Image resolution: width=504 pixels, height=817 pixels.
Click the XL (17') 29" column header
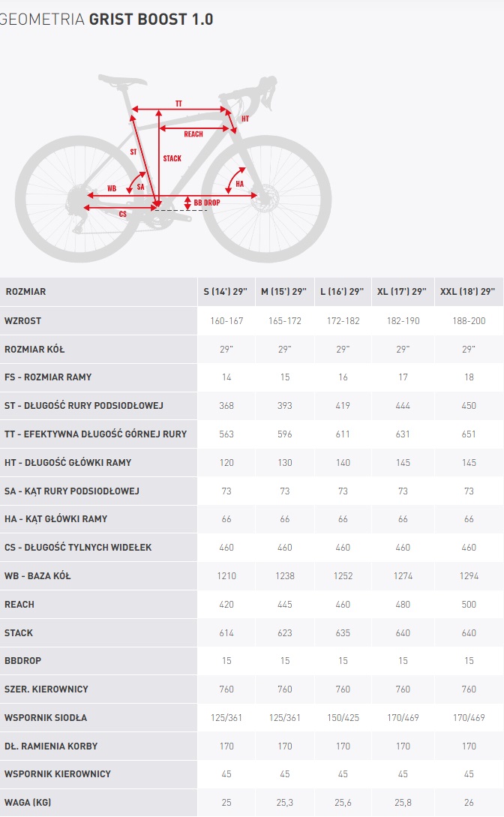pos(402,292)
